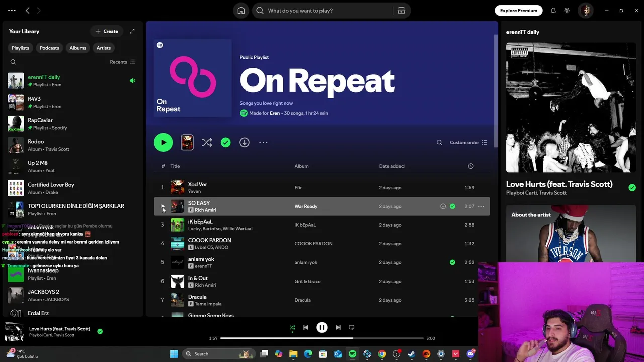Open R4V3 playlist in library

73,103
